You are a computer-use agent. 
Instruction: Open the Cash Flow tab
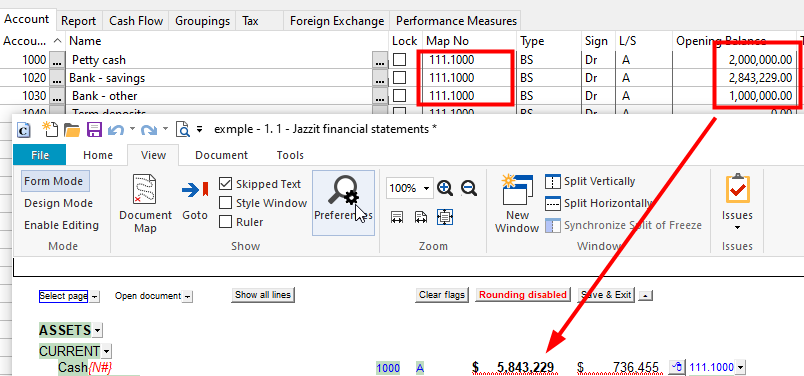[136, 21]
